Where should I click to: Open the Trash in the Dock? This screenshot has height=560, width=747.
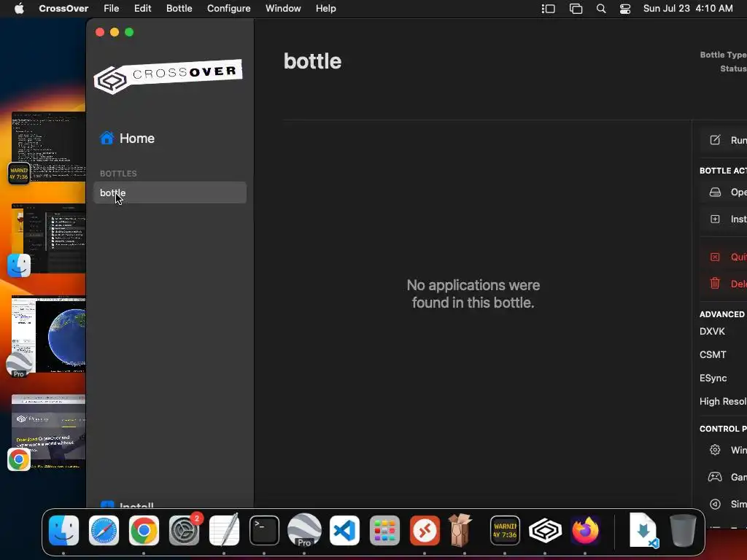pos(683,530)
